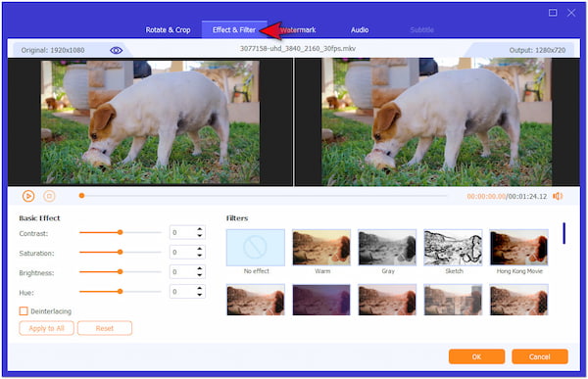
Task: Increase Hue with up arrow
Action: tap(200, 288)
